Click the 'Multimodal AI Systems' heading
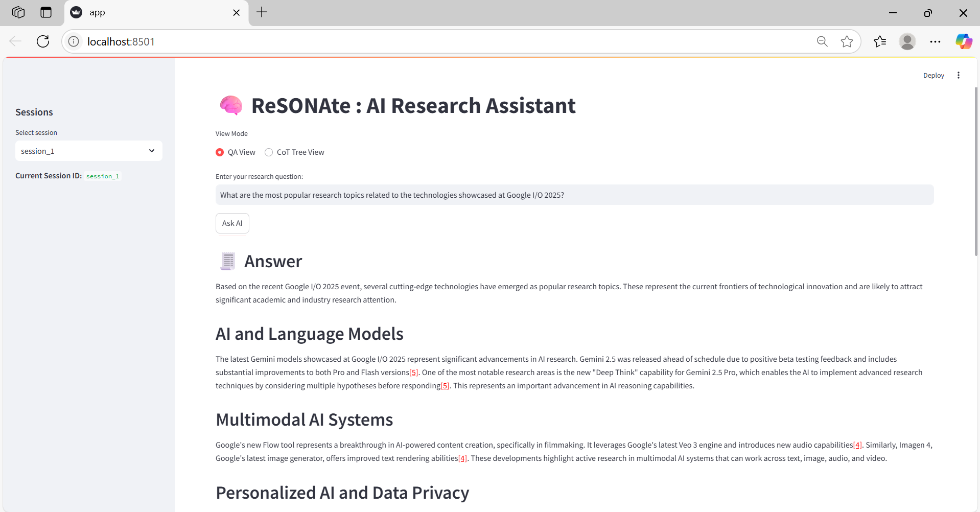 (304, 420)
